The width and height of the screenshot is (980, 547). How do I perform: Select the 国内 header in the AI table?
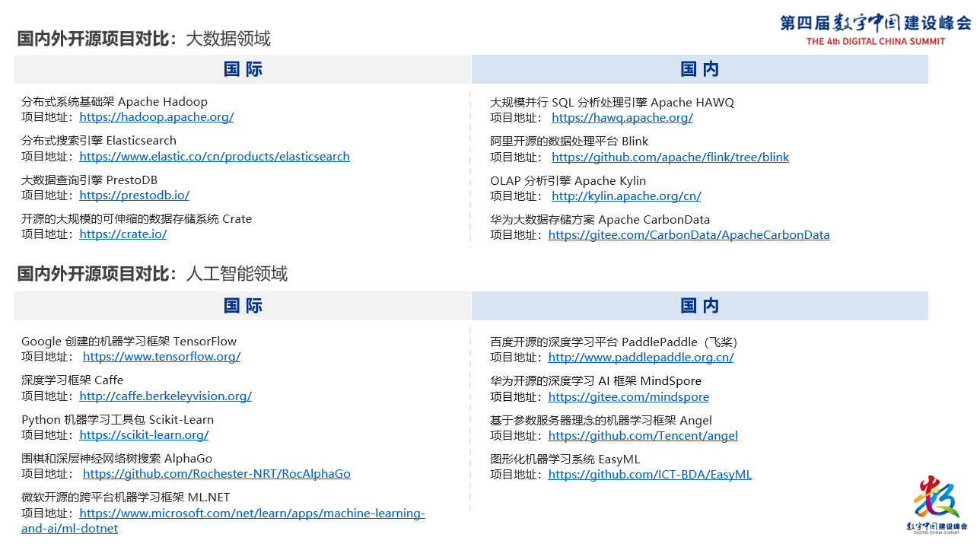[x=700, y=306]
